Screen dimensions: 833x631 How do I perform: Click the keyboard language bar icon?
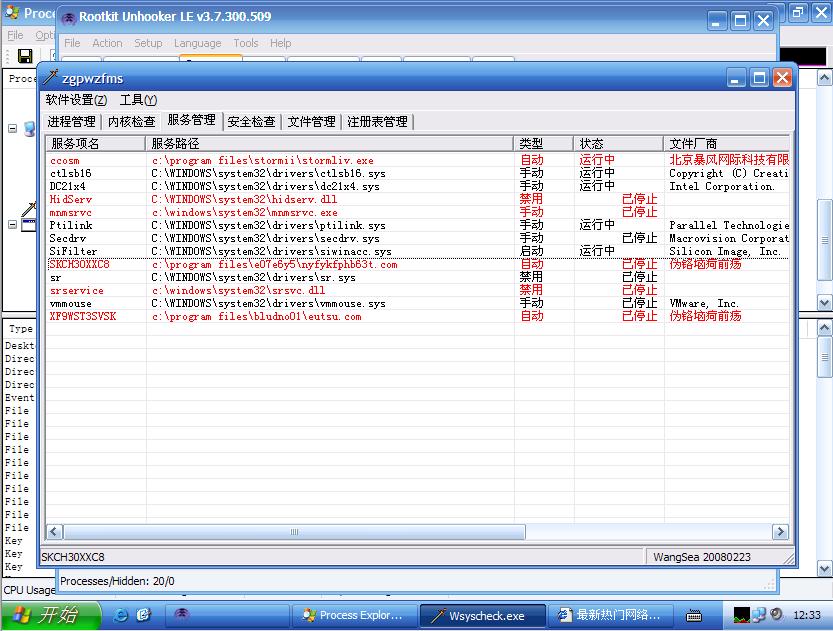click(x=694, y=616)
